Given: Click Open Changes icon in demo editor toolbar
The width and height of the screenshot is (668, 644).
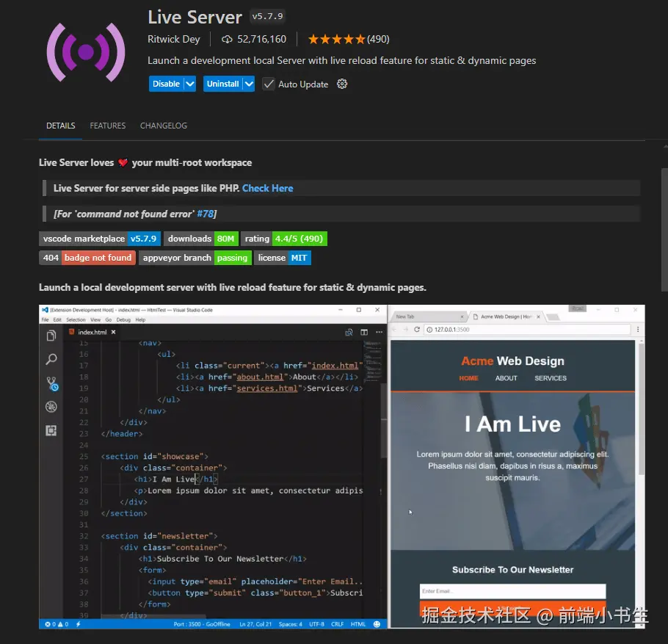Looking at the screenshot, I should click(349, 332).
